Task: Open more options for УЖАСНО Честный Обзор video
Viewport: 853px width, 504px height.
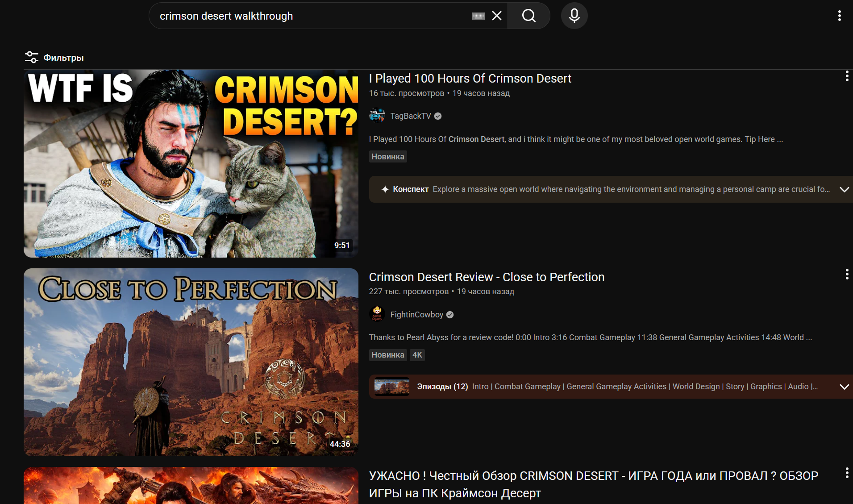Action: coord(847,473)
